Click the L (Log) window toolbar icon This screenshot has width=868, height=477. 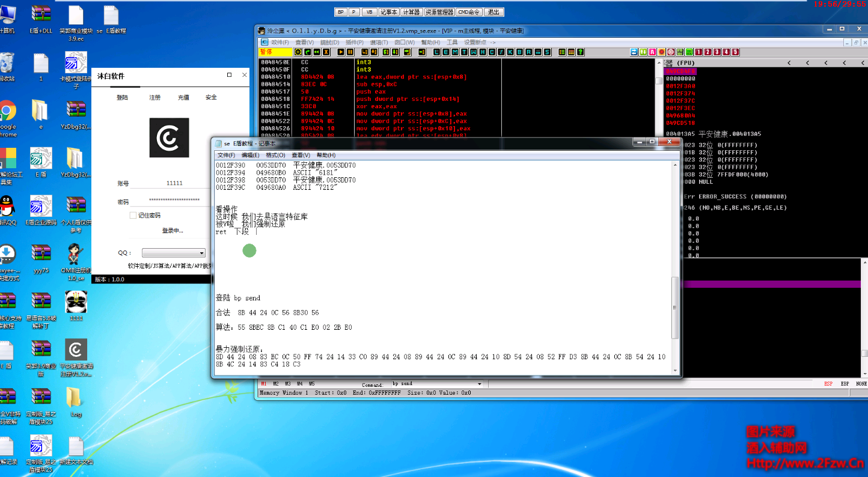pos(437,52)
